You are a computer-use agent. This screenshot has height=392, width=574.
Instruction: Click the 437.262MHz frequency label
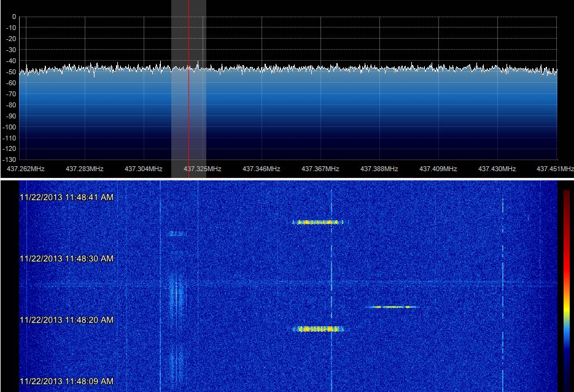pos(26,169)
